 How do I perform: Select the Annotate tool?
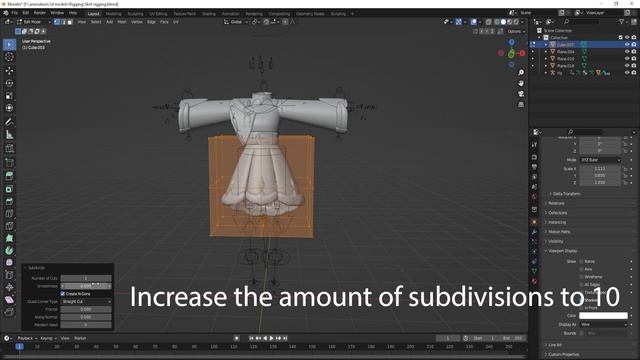[x=9, y=122]
